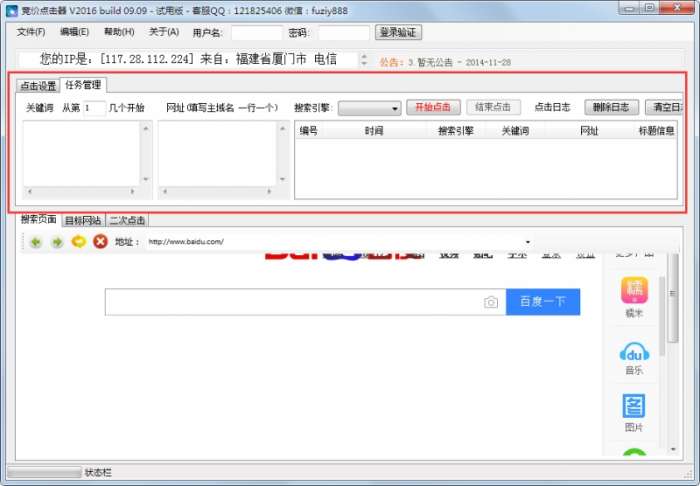Open the 图片 images sidebar icon
This screenshot has width=700, height=486.
(634, 408)
